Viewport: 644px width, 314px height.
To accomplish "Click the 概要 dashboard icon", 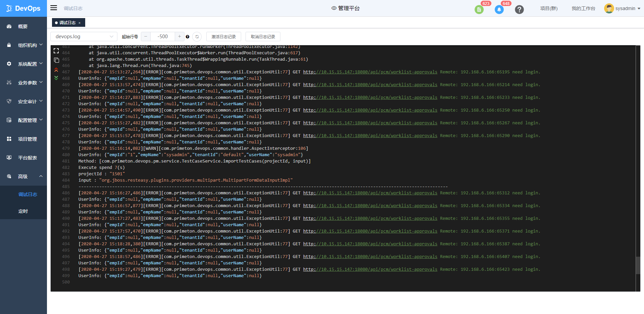I will pyautogui.click(x=9, y=26).
